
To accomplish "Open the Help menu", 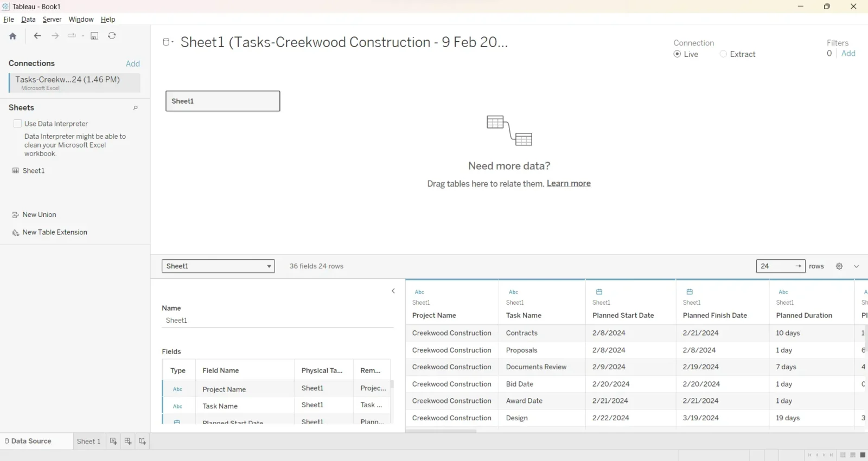I will 108,20.
